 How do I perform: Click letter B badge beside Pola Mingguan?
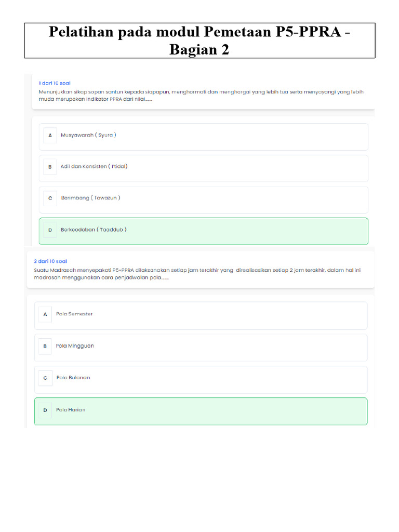click(45, 346)
